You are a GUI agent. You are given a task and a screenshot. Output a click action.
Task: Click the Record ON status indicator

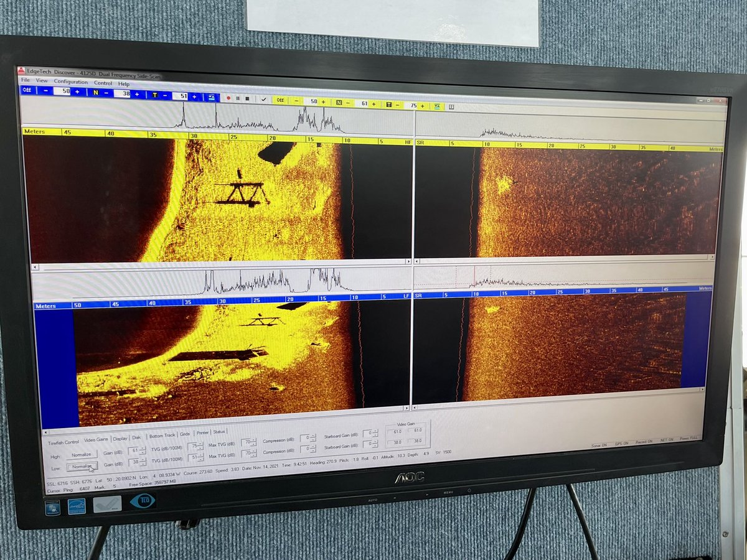click(644, 442)
